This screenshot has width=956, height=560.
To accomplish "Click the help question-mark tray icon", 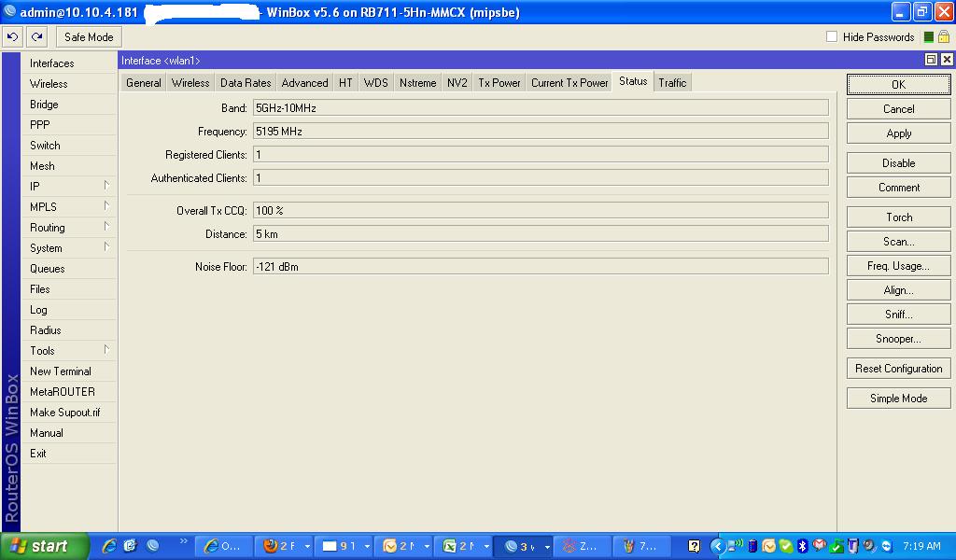I will pyautogui.click(x=694, y=546).
